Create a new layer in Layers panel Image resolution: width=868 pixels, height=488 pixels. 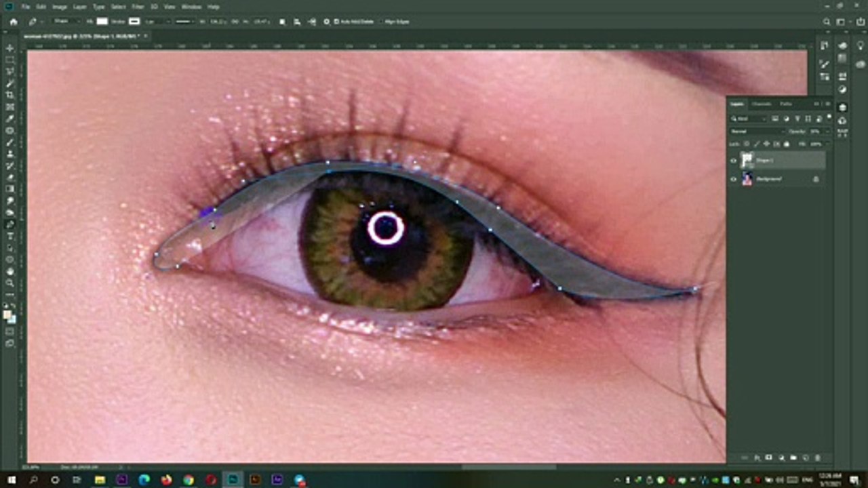805,458
